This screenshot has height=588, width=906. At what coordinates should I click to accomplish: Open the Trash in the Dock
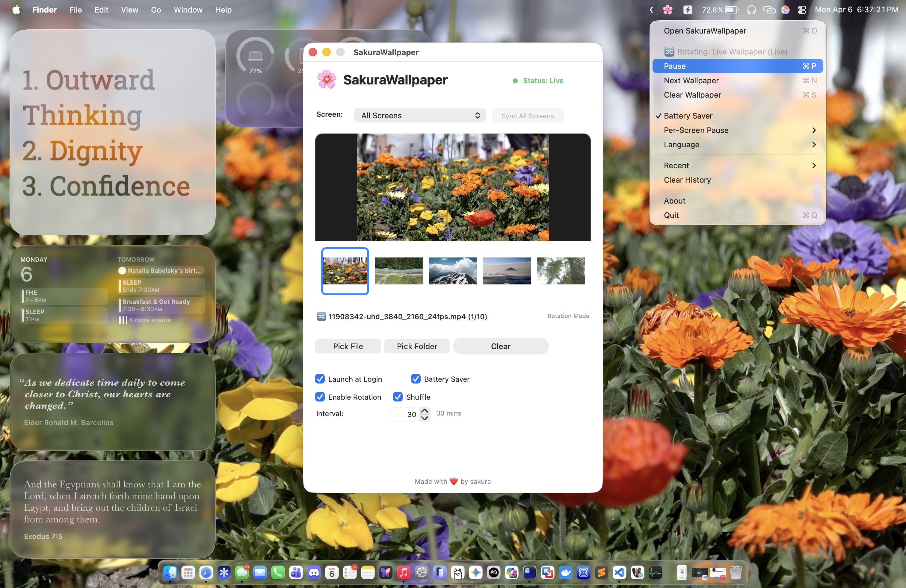[736, 572]
